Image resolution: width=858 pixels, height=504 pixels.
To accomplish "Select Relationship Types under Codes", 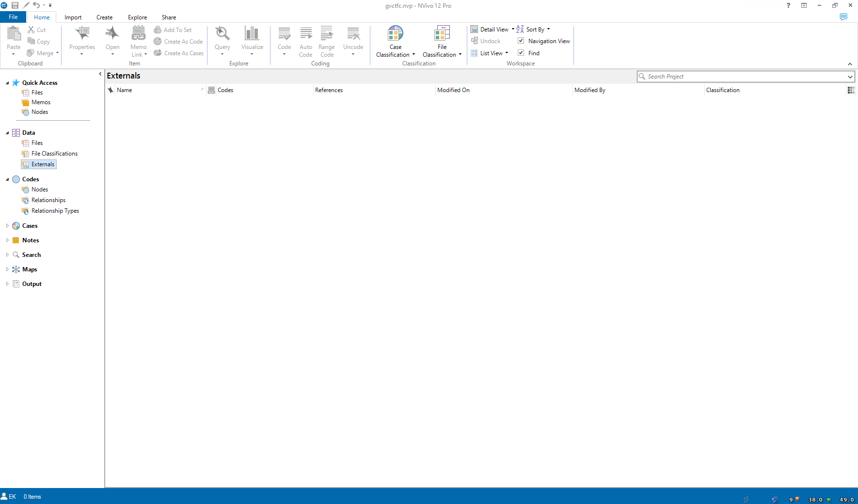I will tap(55, 211).
